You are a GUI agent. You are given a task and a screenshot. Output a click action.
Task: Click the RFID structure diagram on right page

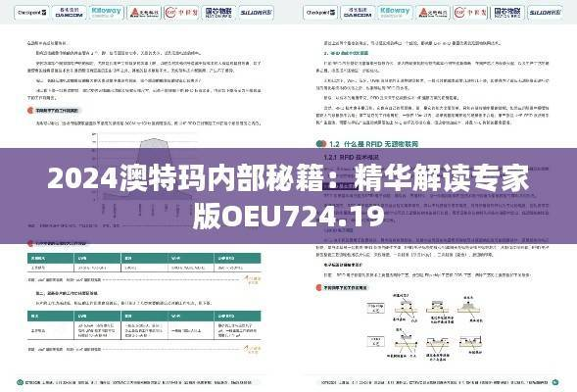pyautogui.click(x=425, y=327)
